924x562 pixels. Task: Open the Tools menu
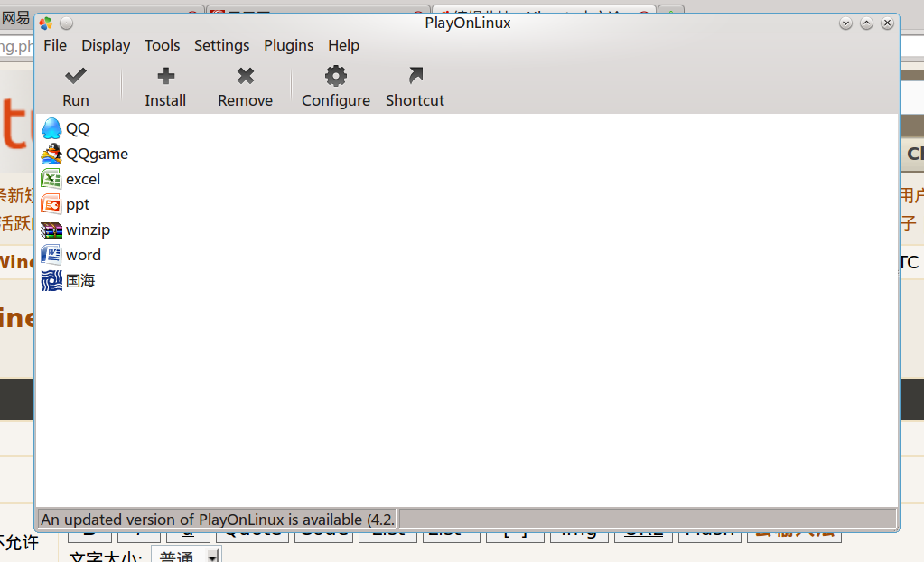[x=162, y=45]
